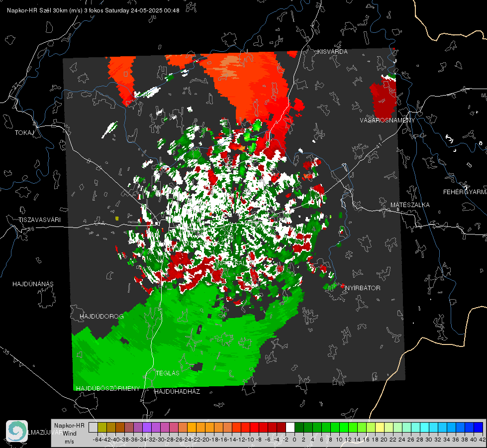Click the road number 41 label
Image resolution: width=487 pixels, height=448 pixels.
[x=378, y=145]
